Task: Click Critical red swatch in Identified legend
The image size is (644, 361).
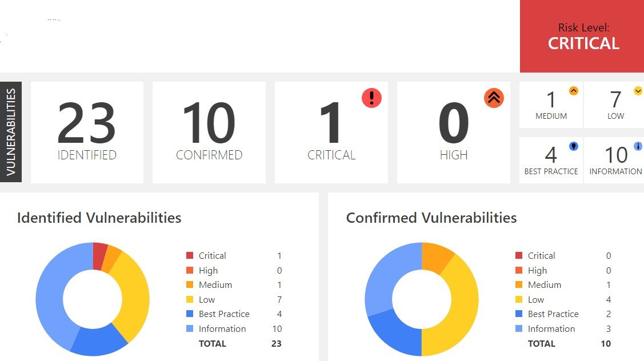Action: pyautogui.click(x=190, y=255)
